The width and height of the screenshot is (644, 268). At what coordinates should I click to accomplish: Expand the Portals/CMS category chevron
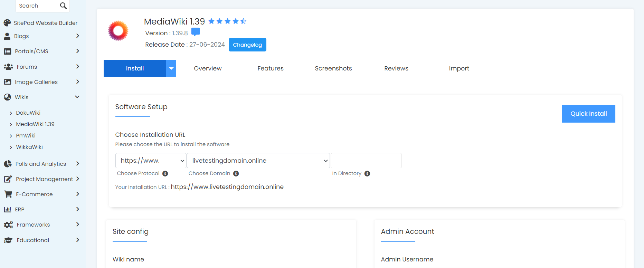pyautogui.click(x=78, y=51)
